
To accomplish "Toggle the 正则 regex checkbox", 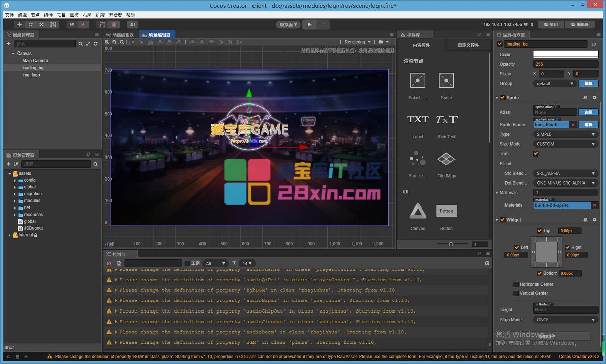I will tap(187, 263).
